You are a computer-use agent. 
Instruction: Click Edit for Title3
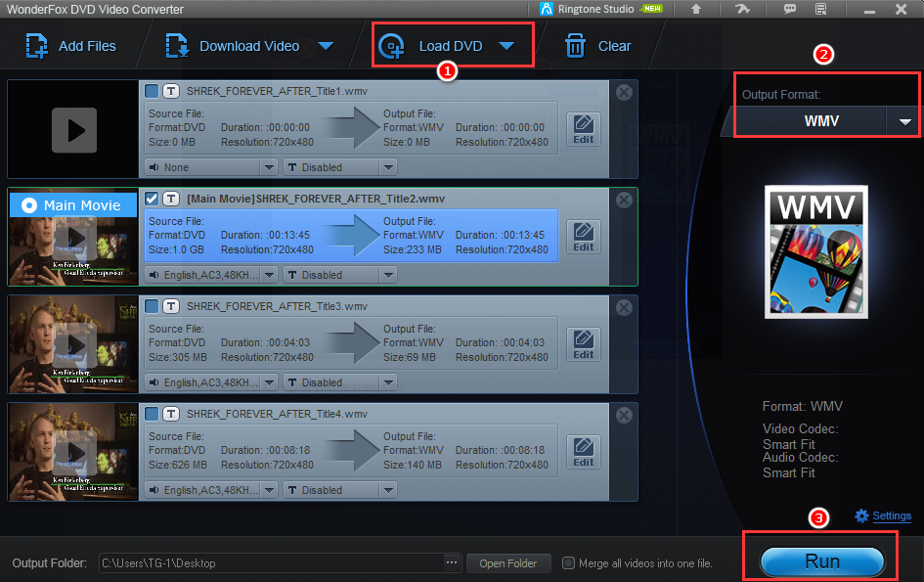[584, 344]
